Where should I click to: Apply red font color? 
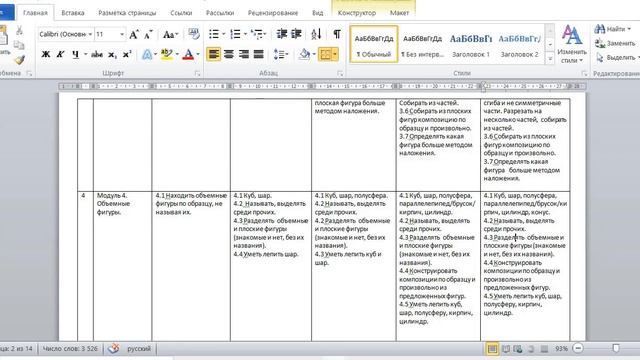(188, 54)
